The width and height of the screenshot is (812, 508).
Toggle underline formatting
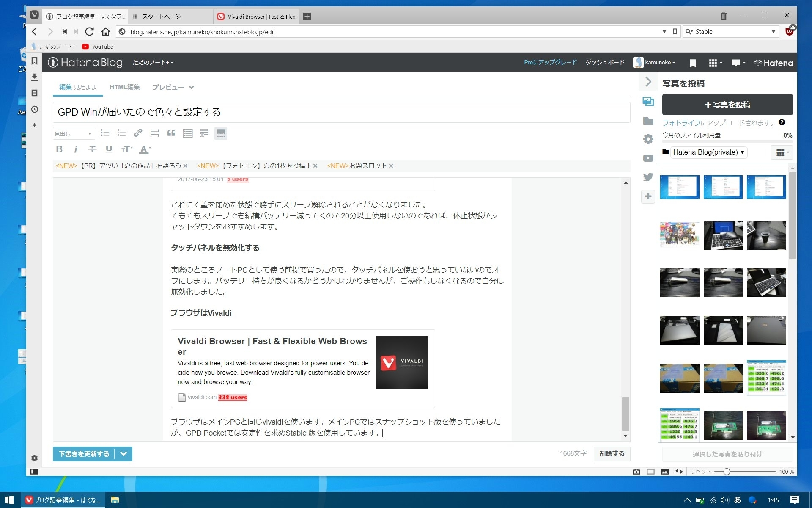click(109, 149)
